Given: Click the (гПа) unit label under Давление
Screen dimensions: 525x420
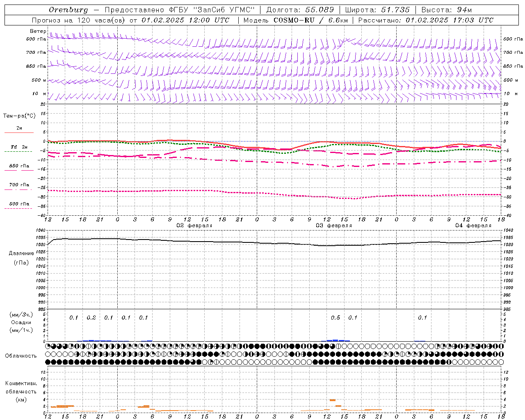Looking at the screenshot, I should tap(21, 262).
